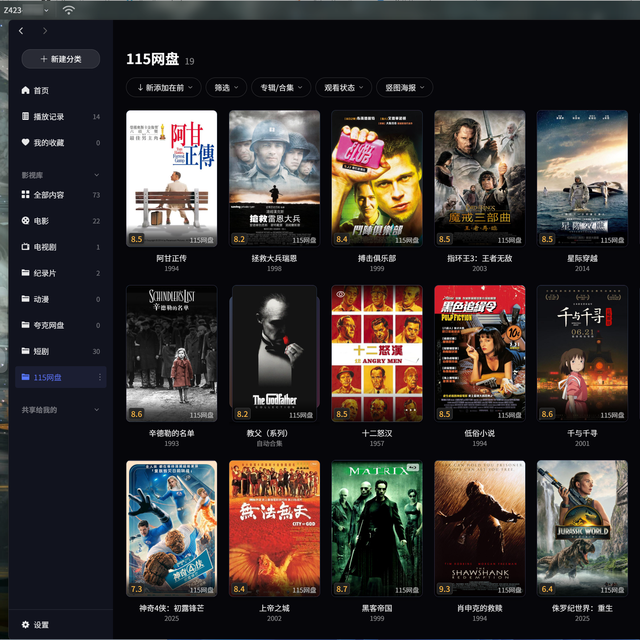Screen dimensions: 640x640
Task: Open the 十二怒汉 poster
Action: tap(377, 353)
